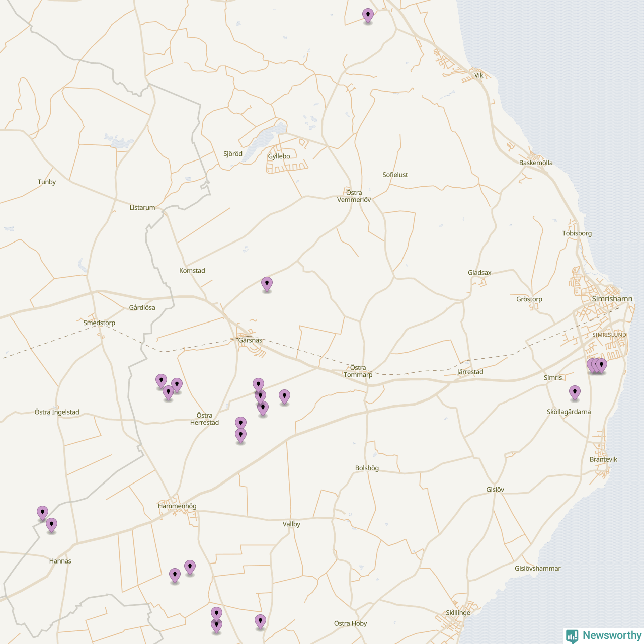Click the map marker northwest of Vik
The width and height of the screenshot is (644, 644).
click(368, 16)
